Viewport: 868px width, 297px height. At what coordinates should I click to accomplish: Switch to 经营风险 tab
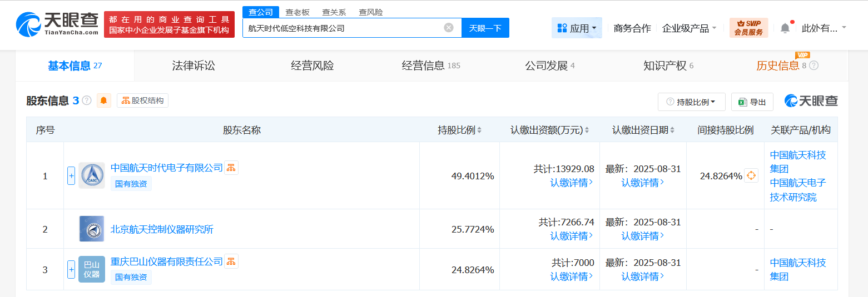(313, 66)
